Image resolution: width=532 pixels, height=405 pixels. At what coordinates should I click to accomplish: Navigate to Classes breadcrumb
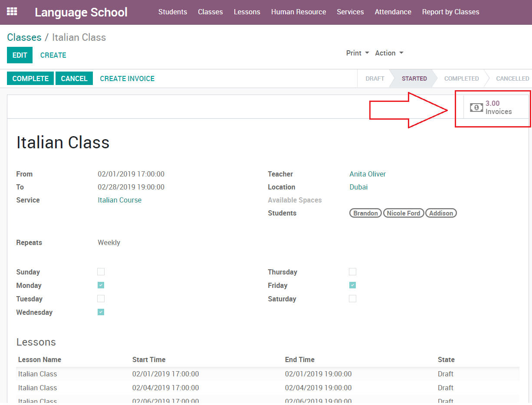coord(24,37)
